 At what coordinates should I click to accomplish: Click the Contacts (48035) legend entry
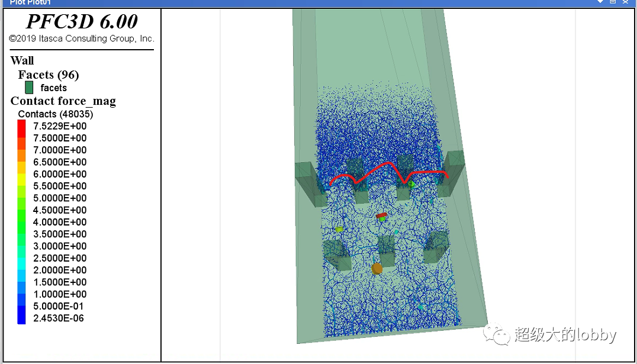(55, 114)
